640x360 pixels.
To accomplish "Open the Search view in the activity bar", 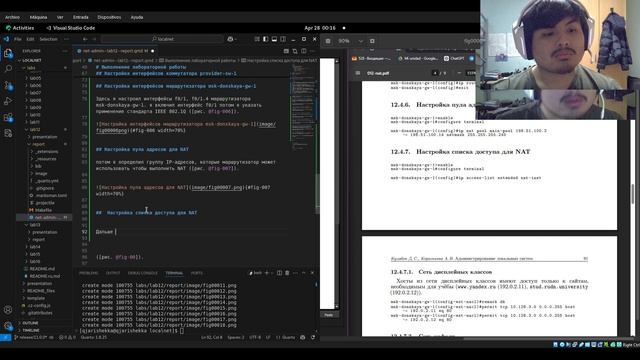I will [x=8, y=69].
